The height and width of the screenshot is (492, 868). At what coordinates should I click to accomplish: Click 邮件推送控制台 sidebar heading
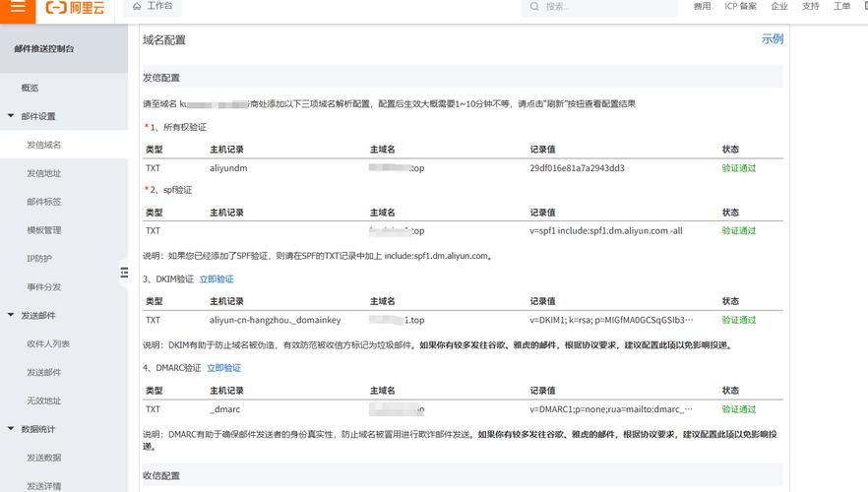coord(44,48)
